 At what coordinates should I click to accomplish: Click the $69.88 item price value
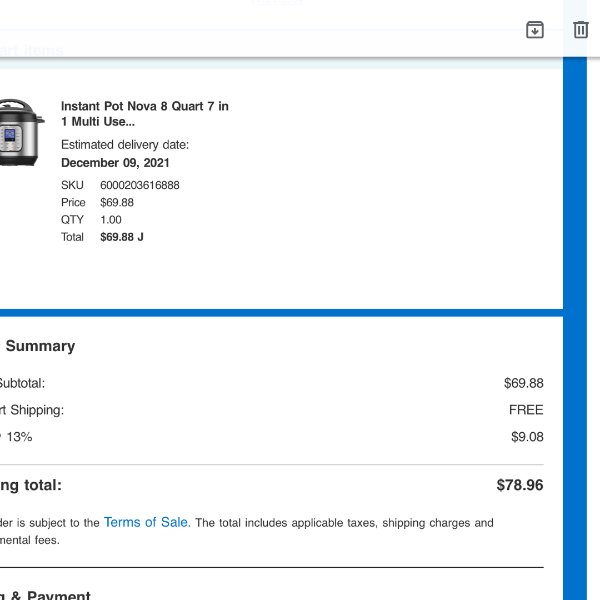(117, 202)
